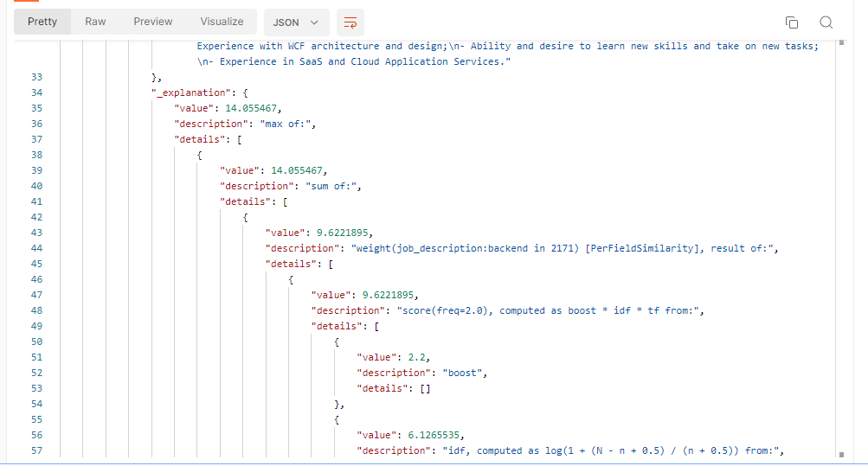Switch to the Pretty view tab
The image size is (868, 466).
(x=42, y=22)
